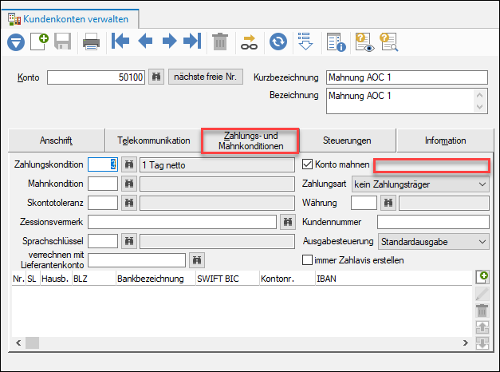Open the Ausgabesteuerung dropdown

click(x=434, y=241)
